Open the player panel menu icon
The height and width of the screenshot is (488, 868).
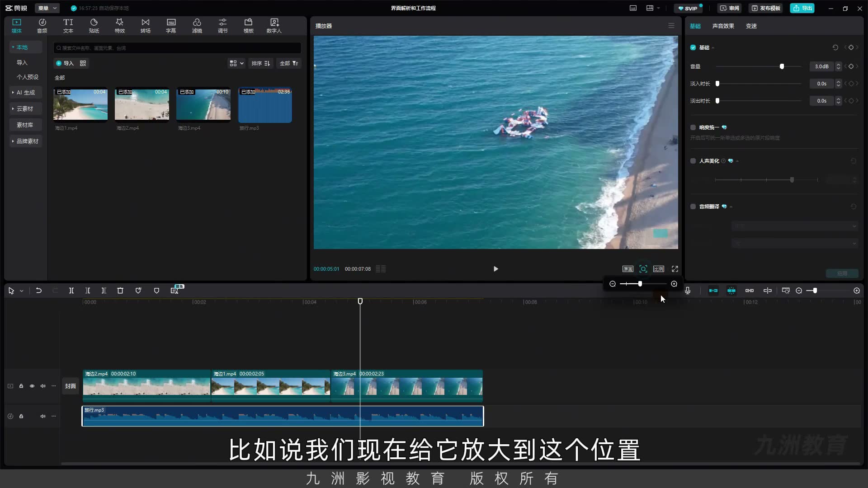671,26
